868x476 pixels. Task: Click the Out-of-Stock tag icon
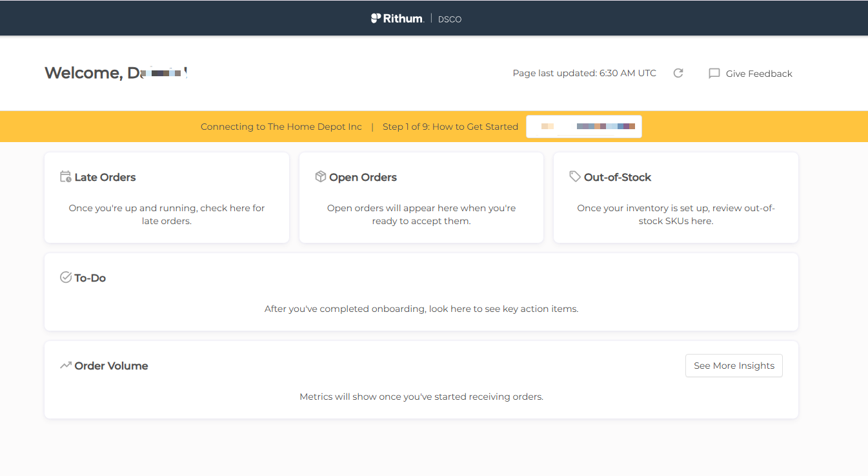click(x=575, y=176)
